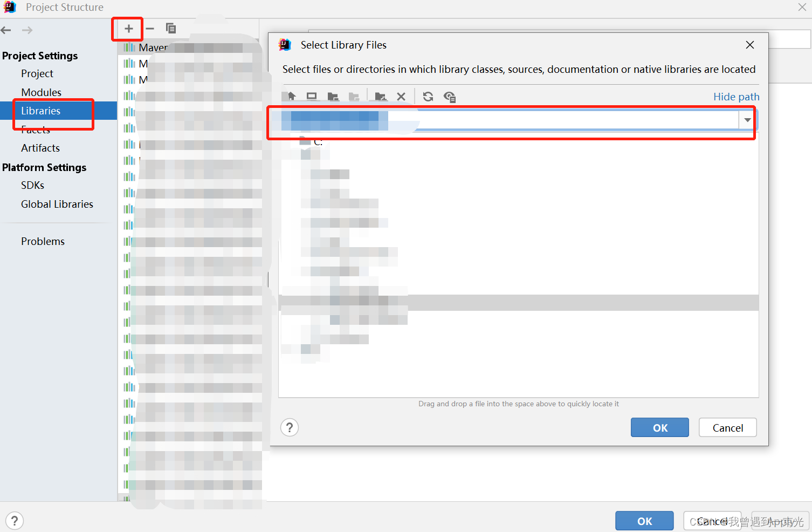Open help in Select Library Files dialog

(290, 428)
